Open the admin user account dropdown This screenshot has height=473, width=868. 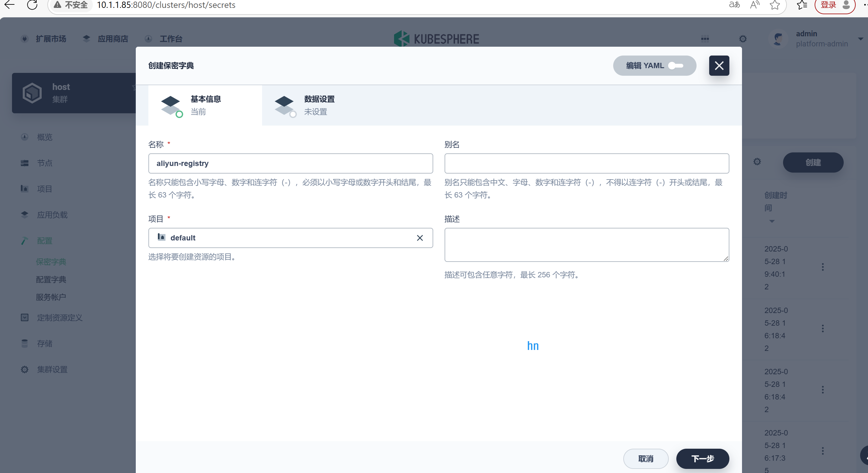point(860,39)
